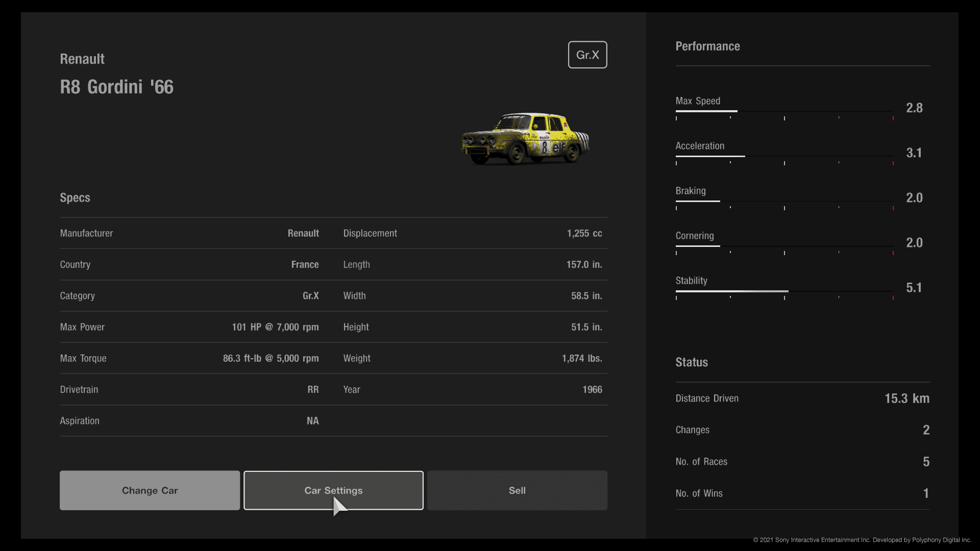This screenshot has width=980, height=551.
Task: Click the No. of Wins value 1
Action: tap(926, 493)
